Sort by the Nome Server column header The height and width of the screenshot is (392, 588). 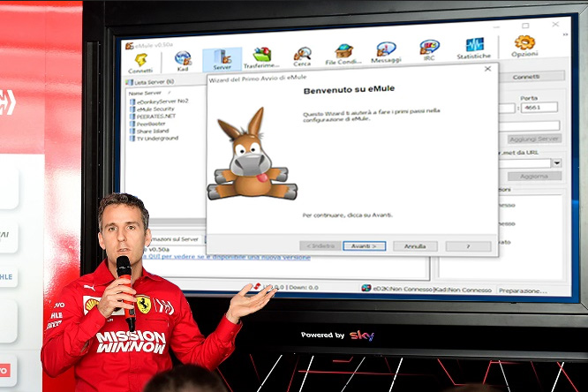[145, 93]
